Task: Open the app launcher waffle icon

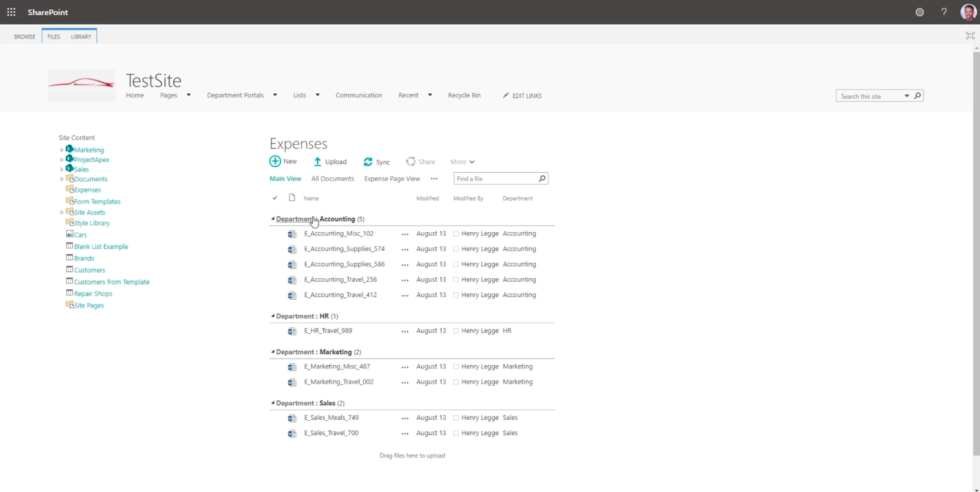Action: pyautogui.click(x=11, y=12)
